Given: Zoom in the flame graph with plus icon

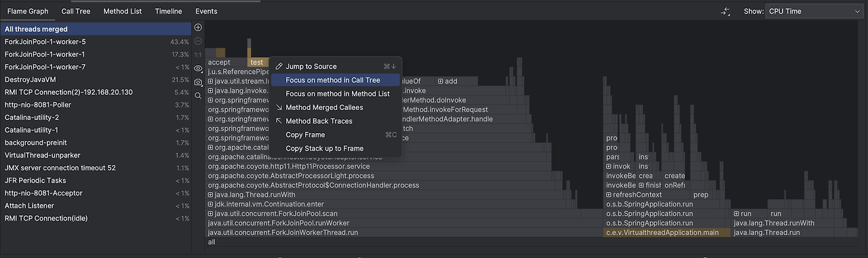Looking at the screenshot, I should (198, 28).
